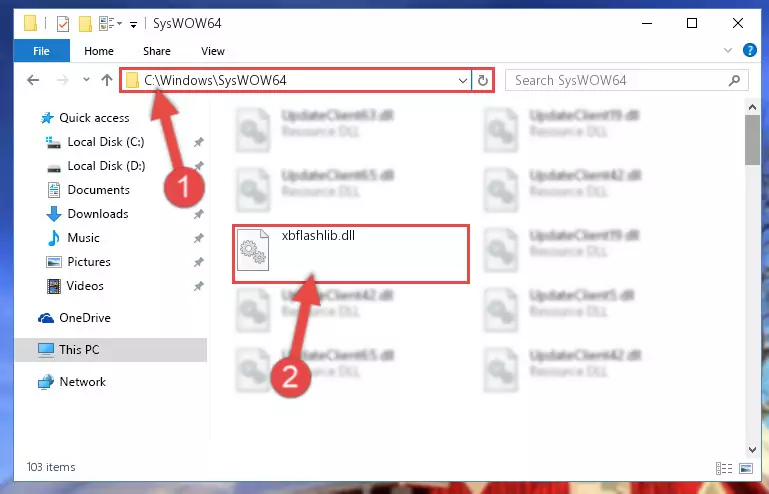Select Network in the navigation pane
The width and height of the screenshot is (769, 494).
[82, 382]
